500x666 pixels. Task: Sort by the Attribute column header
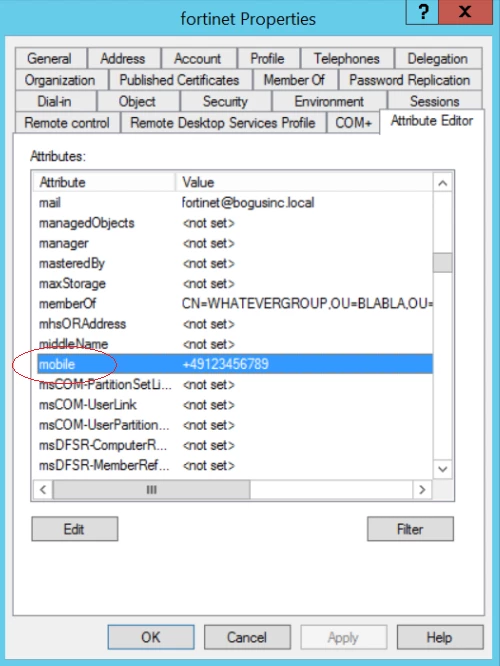pos(104,182)
